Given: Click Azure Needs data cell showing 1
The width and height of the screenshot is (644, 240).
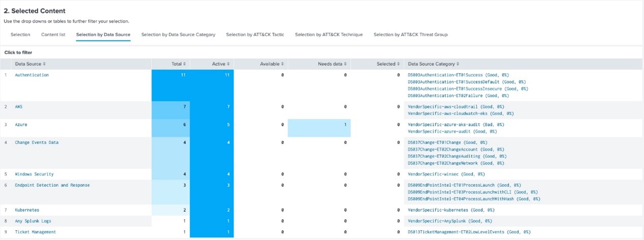Looking at the screenshot, I should 319,128.
